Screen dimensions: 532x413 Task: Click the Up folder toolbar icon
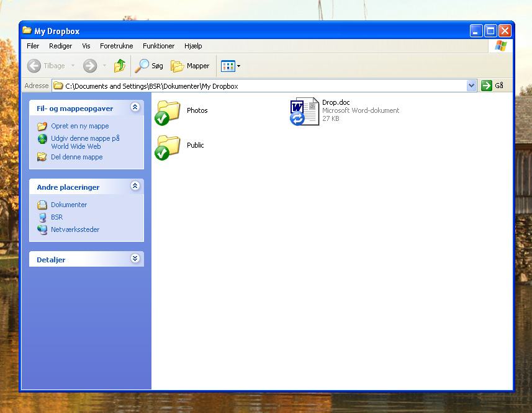click(x=120, y=66)
